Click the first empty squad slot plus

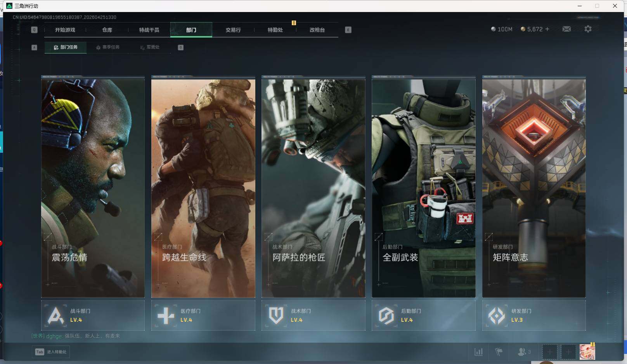point(549,352)
